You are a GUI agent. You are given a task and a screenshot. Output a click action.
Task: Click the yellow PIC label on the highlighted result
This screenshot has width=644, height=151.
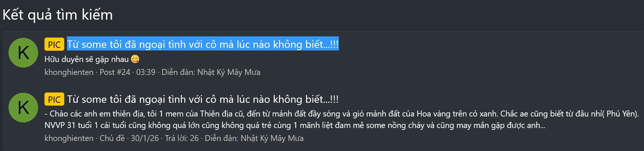click(54, 45)
